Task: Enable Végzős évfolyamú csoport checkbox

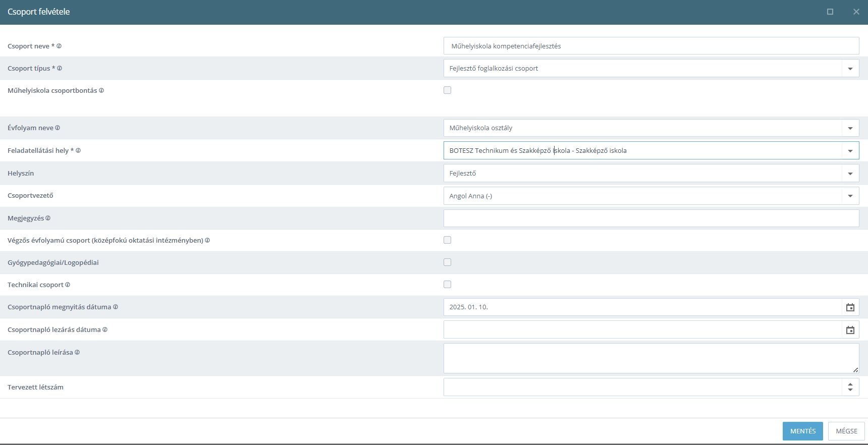Action: pos(447,240)
